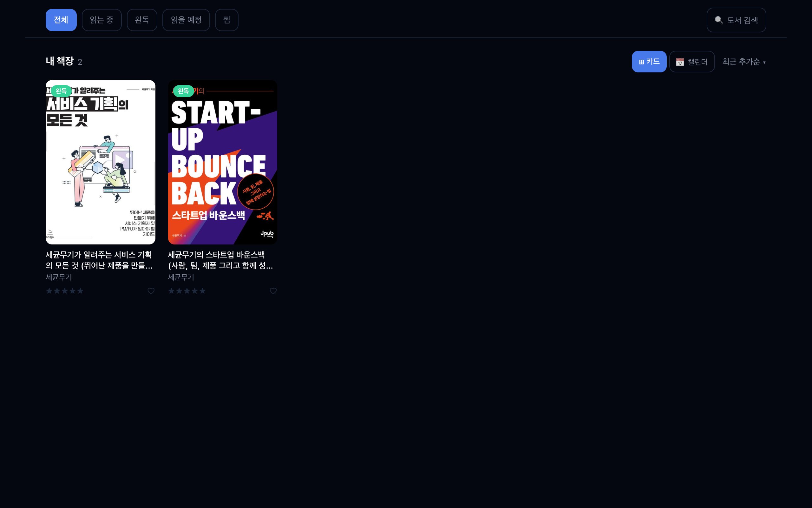Image resolution: width=812 pixels, height=508 pixels.
Task: Open the 서비스 기획의 모든 것 cover
Action: (100, 162)
